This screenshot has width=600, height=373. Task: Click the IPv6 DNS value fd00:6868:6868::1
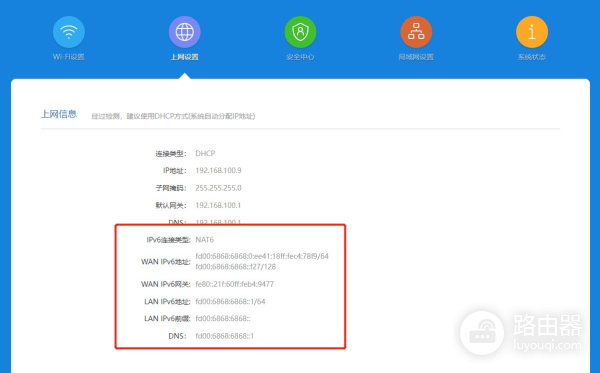[x=225, y=336]
